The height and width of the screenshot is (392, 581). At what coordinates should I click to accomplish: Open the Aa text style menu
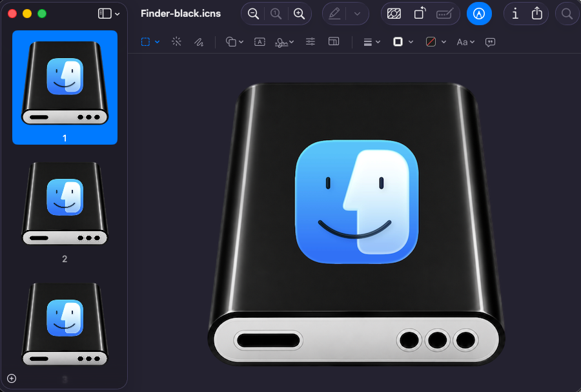point(465,42)
